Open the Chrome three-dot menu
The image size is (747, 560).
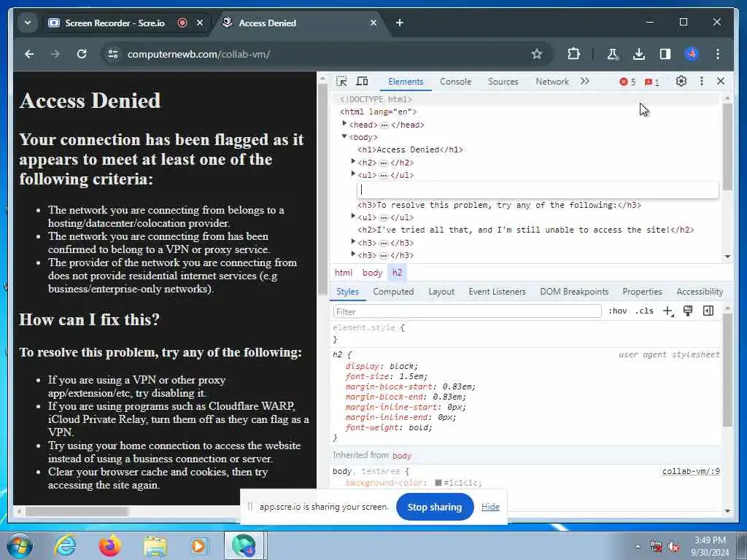718,54
